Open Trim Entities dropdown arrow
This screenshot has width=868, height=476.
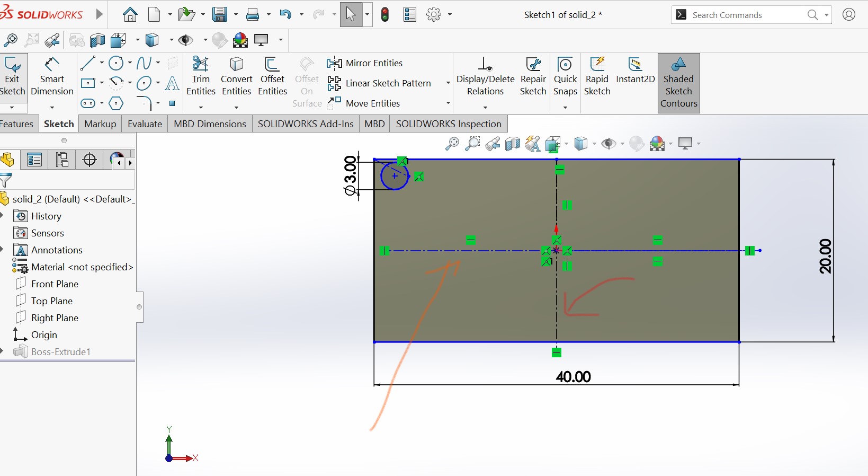tap(201, 108)
